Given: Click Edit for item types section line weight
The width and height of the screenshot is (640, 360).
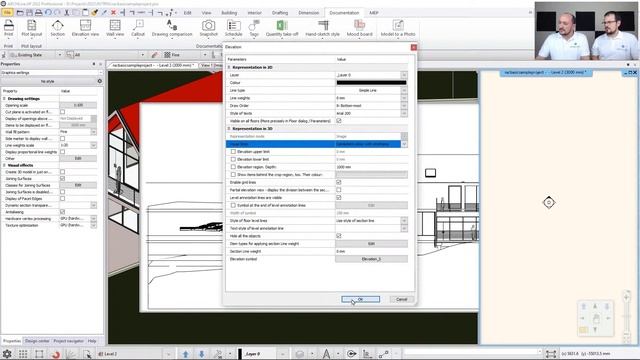Looking at the screenshot, I should [x=371, y=244].
